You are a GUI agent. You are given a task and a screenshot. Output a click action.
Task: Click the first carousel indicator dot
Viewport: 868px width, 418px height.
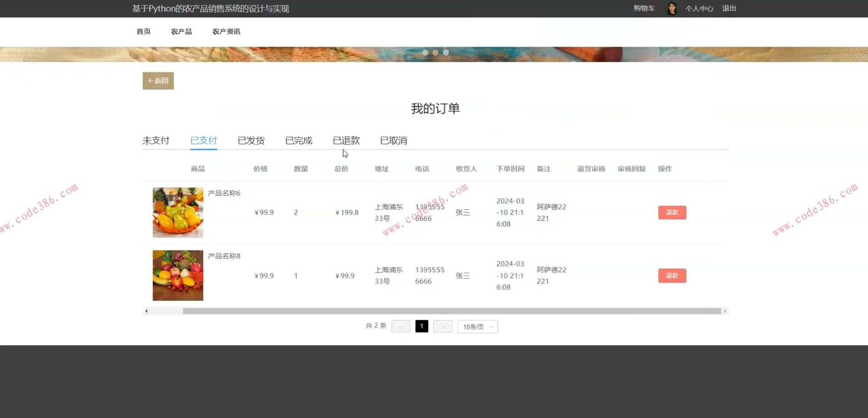click(x=425, y=52)
